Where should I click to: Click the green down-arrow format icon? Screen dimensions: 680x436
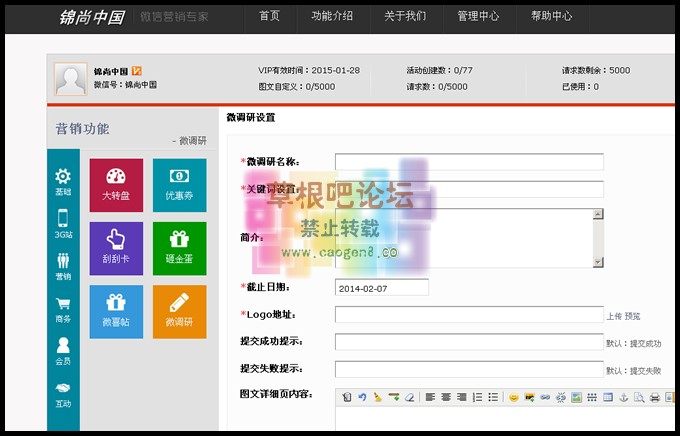coord(394,397)
